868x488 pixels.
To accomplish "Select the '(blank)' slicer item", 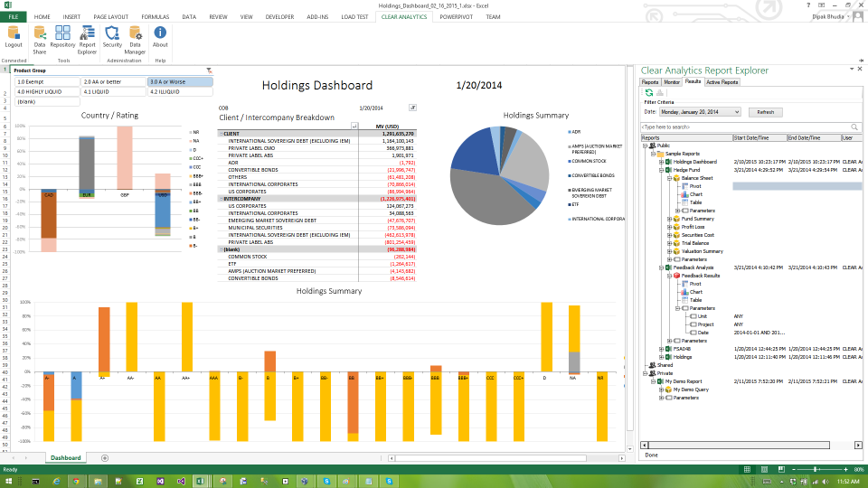I will (x=47, y=102).
